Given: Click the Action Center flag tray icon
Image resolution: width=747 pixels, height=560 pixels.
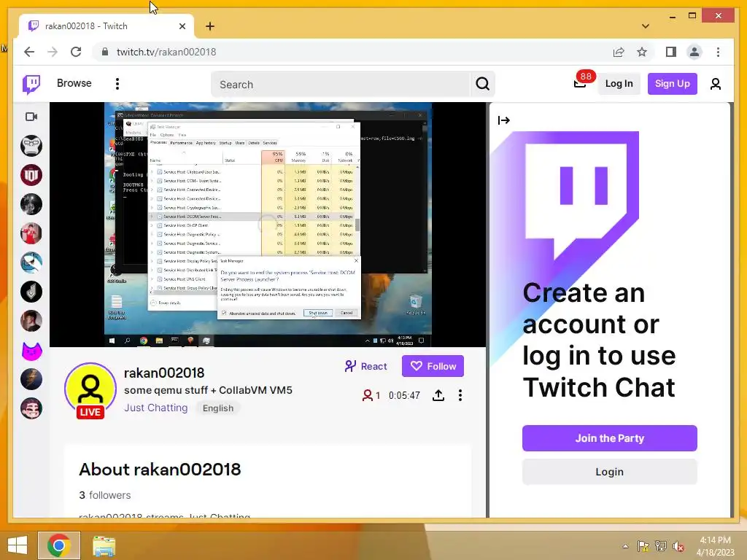Looking at the screenshot, I should [643, 546].
